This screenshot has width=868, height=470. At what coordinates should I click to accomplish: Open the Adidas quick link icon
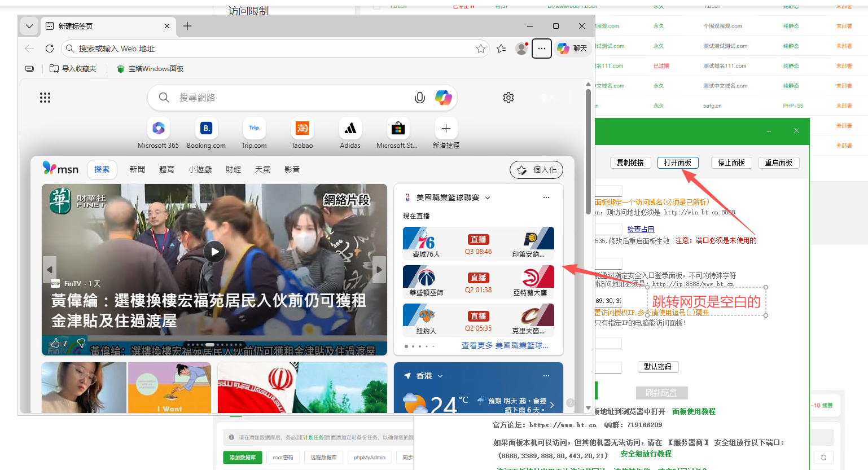350,128
